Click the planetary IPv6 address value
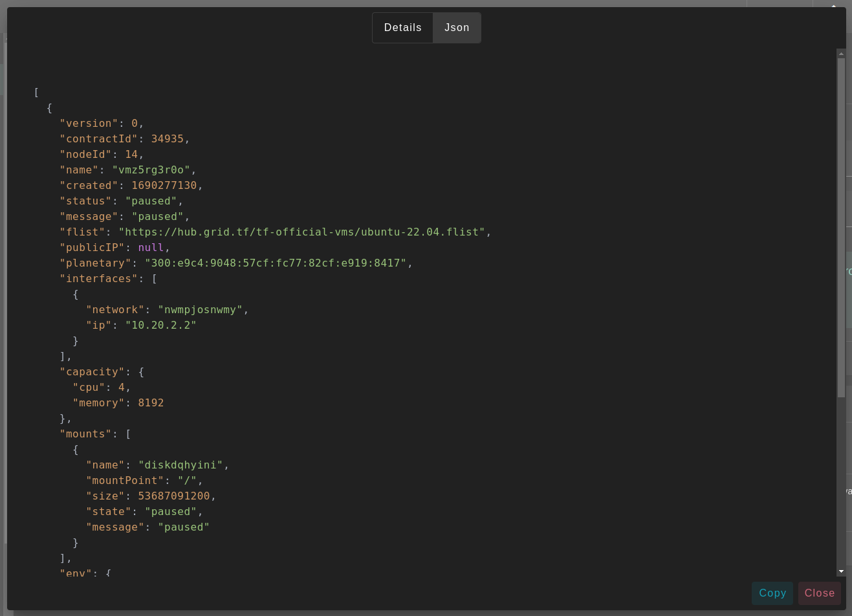Viewport: 852px width, 616px height. point(276,263)
